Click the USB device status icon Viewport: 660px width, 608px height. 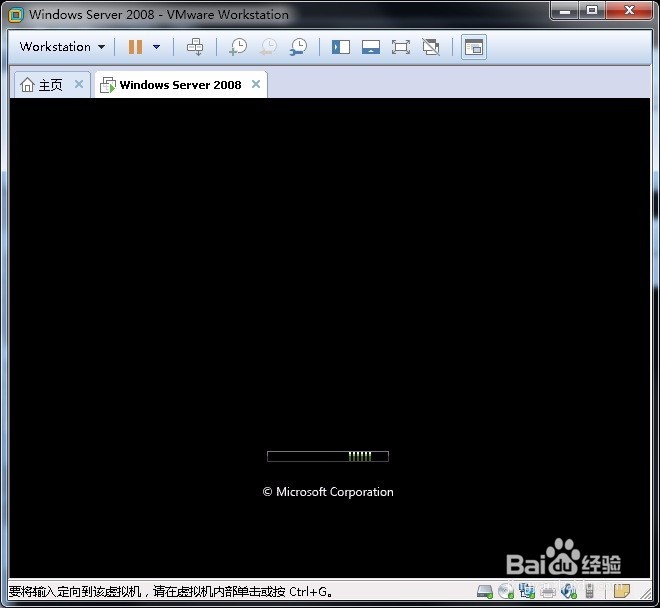[590, 592]
